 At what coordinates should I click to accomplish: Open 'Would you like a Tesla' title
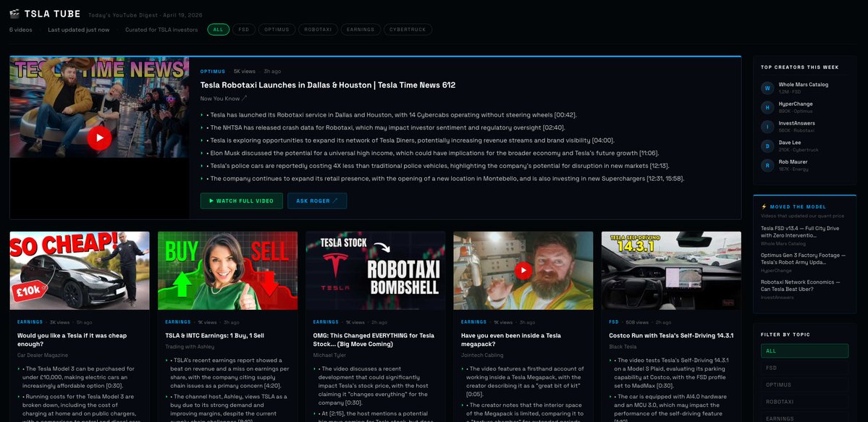72,339
